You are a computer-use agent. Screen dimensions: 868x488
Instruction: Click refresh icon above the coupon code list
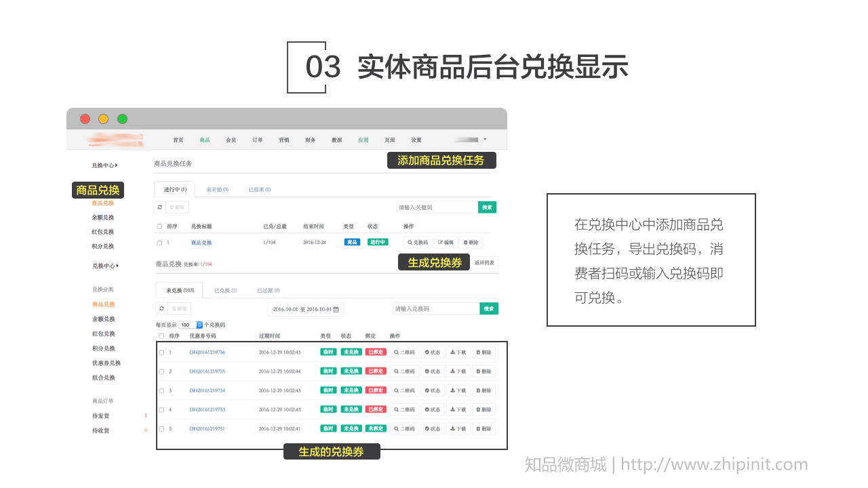pyautogui.click(x=161, y=308)
